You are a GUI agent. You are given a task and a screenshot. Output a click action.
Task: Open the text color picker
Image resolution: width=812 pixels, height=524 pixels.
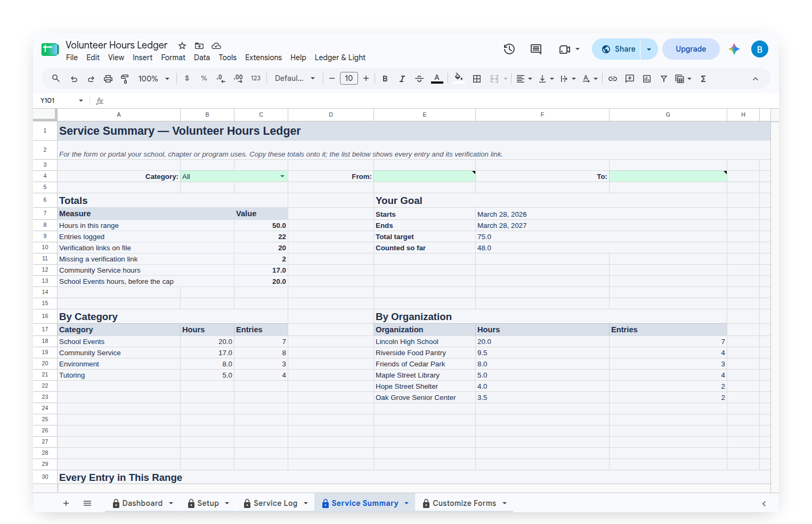(437, 79)
